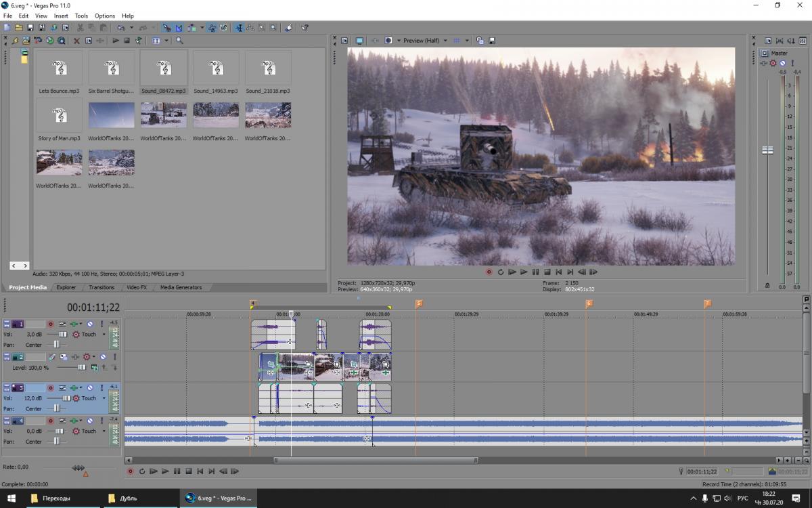Click Arm for Record on track 1

50,324
